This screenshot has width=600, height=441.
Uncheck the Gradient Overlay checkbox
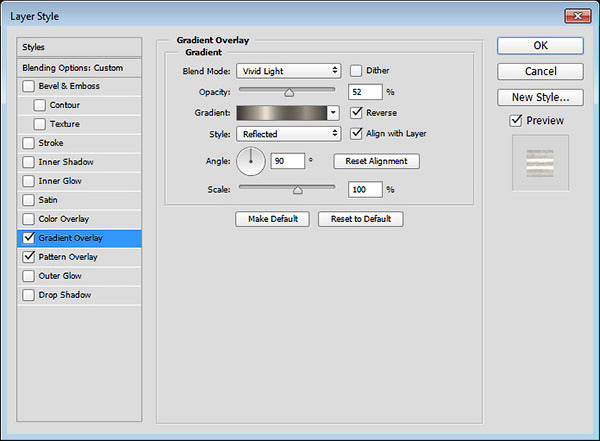point(28,238)
